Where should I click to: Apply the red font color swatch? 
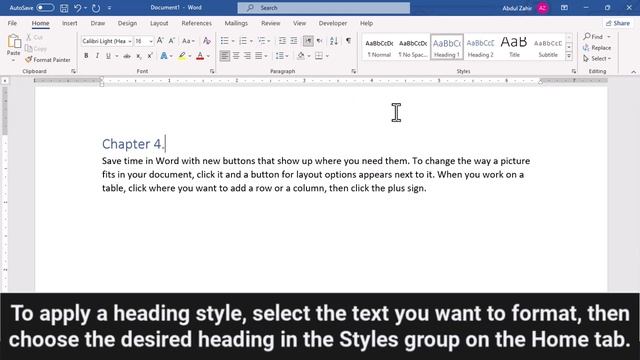point(200,56)
